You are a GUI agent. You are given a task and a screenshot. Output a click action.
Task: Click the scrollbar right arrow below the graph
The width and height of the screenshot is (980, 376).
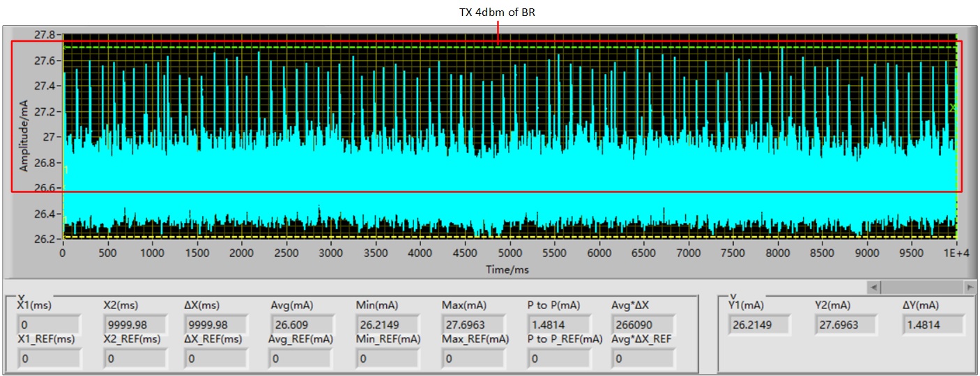coord(970,287)
